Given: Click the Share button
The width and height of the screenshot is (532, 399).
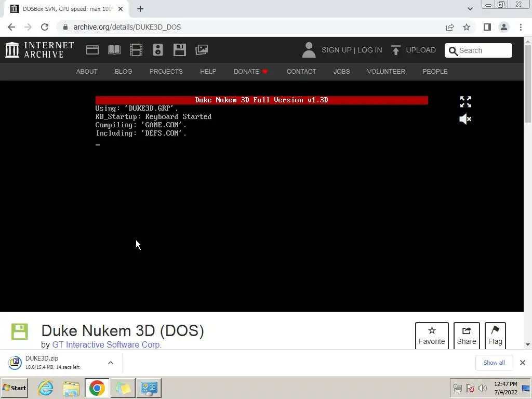Looking at the screenshot, I should click(467, 336).
